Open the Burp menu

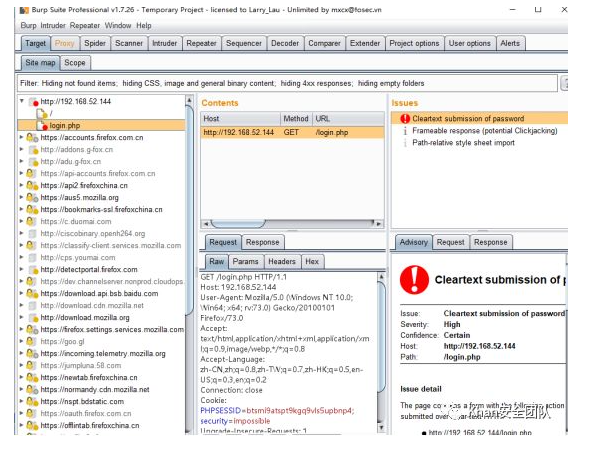coord(28,26)
